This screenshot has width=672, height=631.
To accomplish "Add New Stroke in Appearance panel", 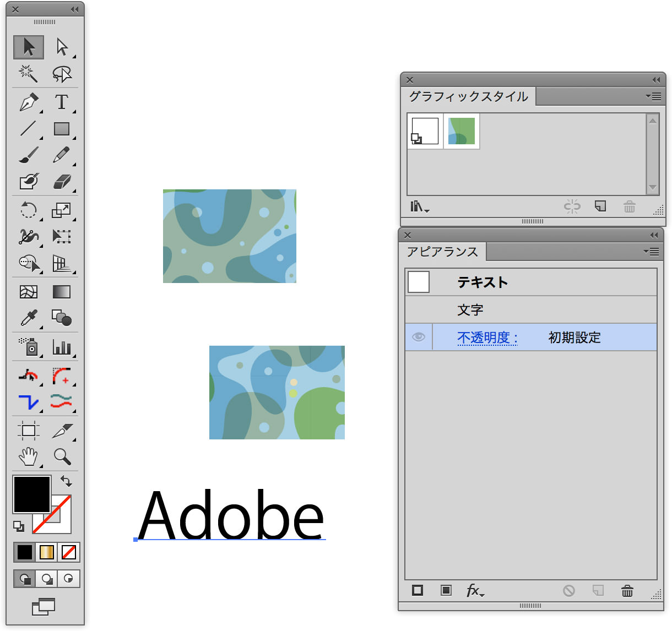I will (418, 591).
